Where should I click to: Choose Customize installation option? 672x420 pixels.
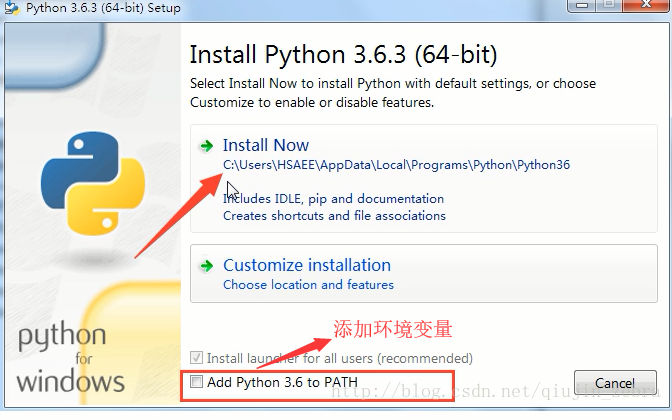pyautogui.click(x=423, y=273)
